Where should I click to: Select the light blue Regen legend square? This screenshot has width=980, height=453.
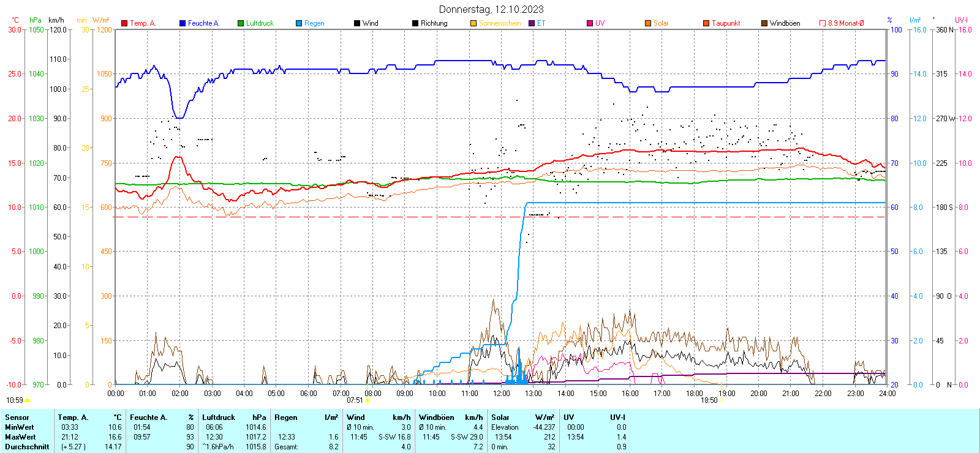tap(299, 23)
